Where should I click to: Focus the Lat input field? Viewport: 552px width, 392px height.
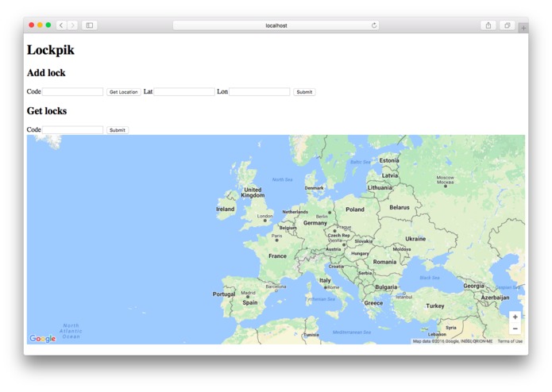tap(184, 92)
